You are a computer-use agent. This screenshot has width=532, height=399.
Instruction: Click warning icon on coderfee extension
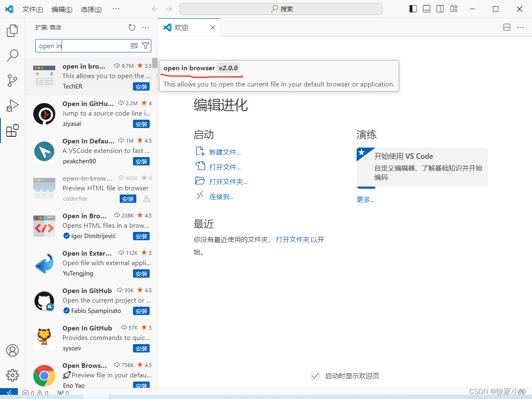pyautogui.click(x=147, y=199)
